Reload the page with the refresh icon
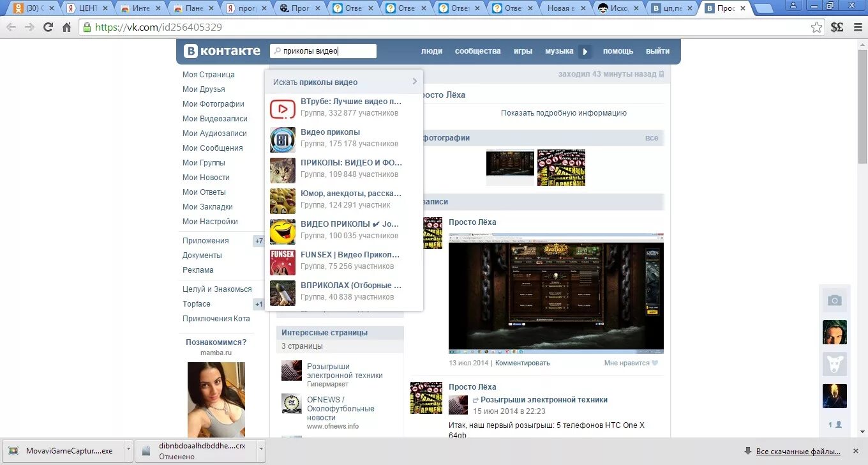The width and height of the screenshot is (868, 465). (x=48, y=27)
